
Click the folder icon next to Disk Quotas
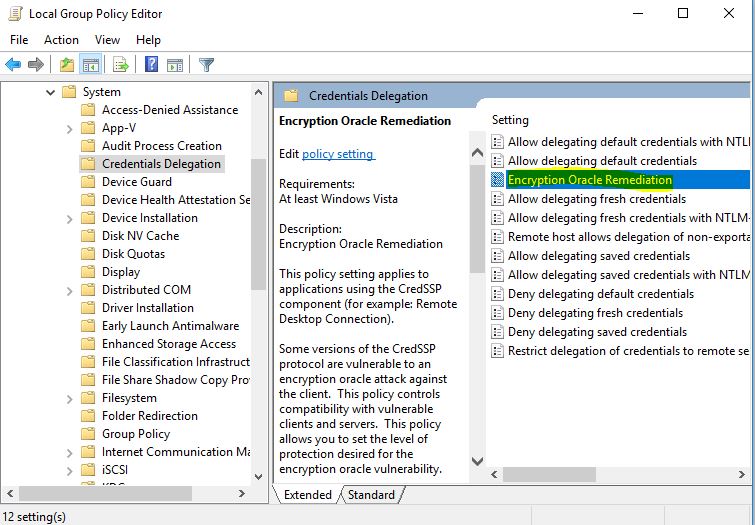pyautogui.click(x=88, y=254)
